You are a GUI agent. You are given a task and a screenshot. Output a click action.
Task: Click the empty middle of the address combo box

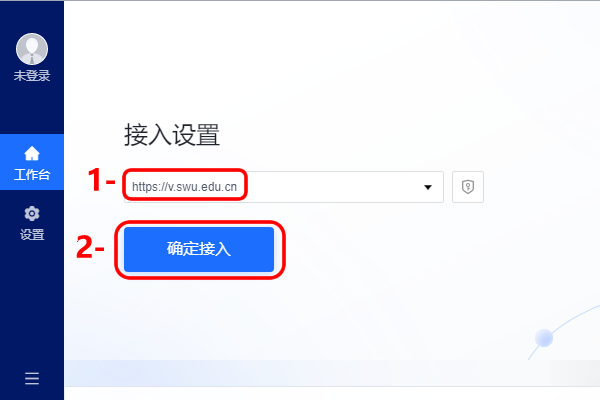tap(333, 187)
